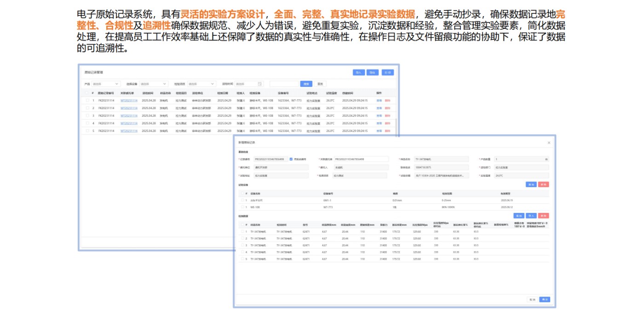The width and height of the screenshot is (644, 322).
Task: Click 查看 to view record row 2
Action: pos(379,108)
